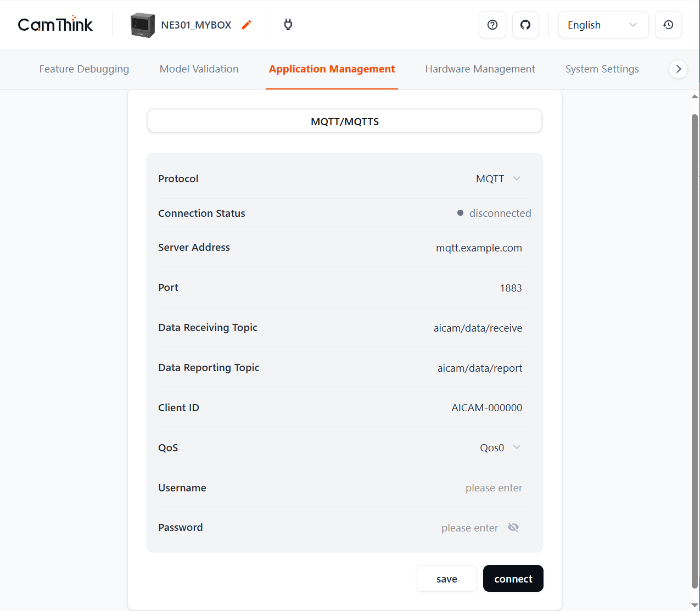Expand the QoS dropdown
The image size is (700, 611).
coord(500,448)
